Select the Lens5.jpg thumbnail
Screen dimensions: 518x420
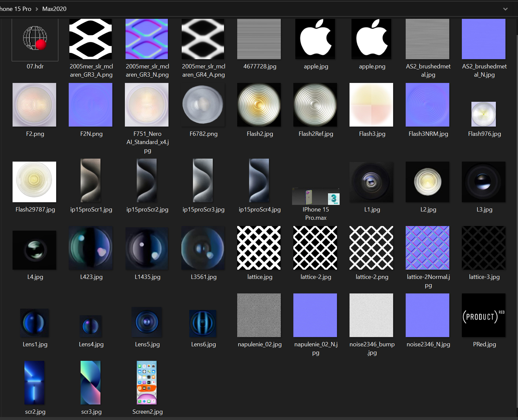click(x=147, y=322)
